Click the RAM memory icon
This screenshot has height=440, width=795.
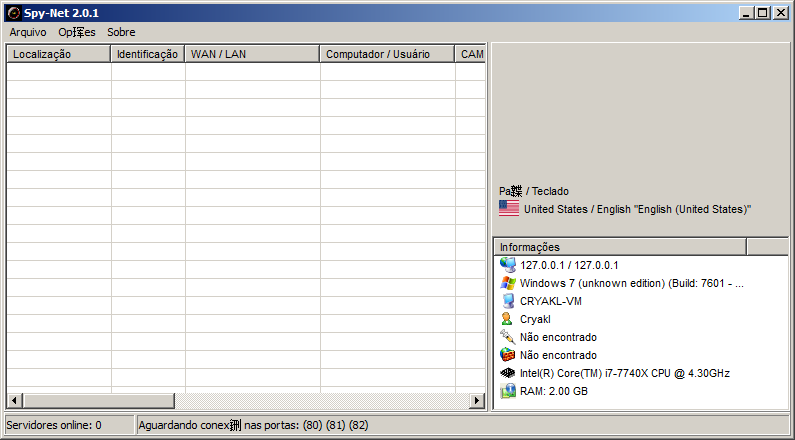tap(508, 391)
